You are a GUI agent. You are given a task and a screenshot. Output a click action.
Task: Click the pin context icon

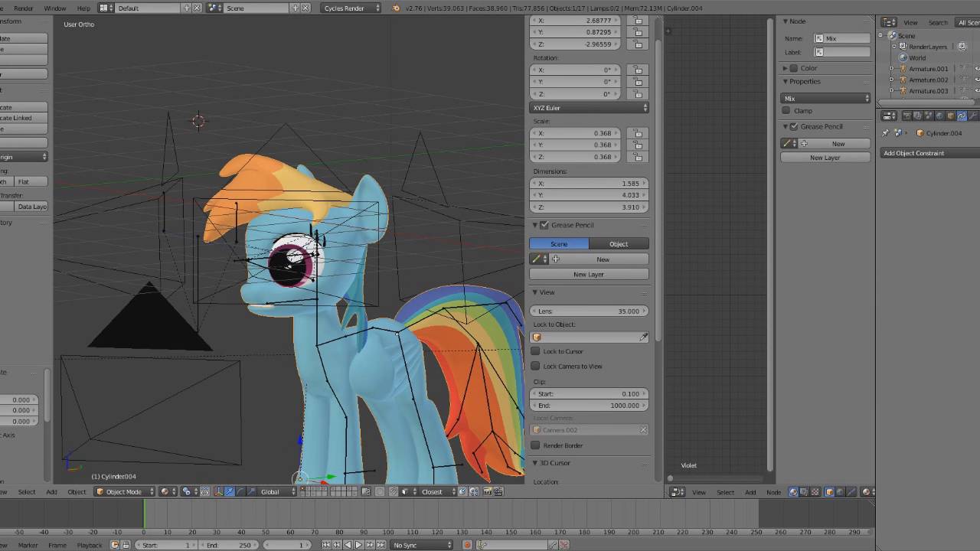coord(886,133)
